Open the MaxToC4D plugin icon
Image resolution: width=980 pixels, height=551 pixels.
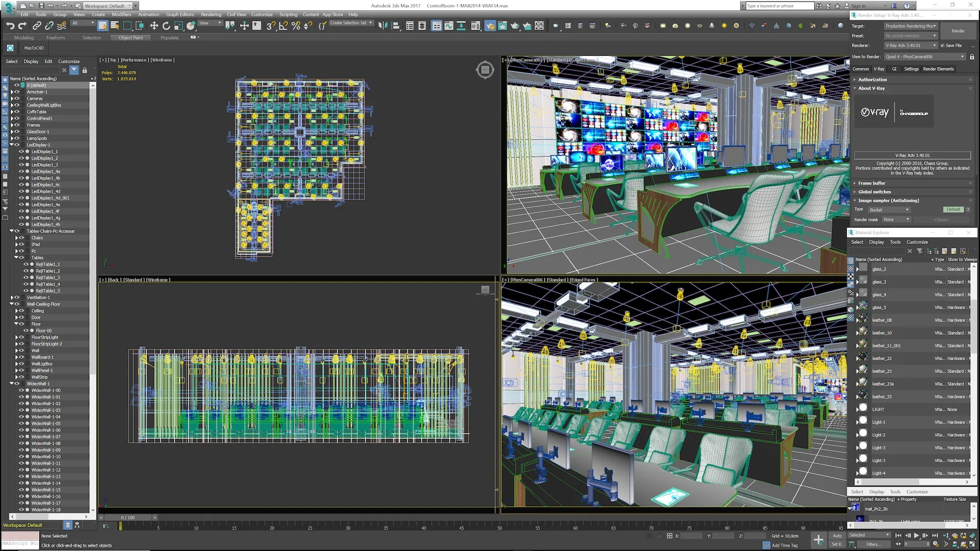coord(10,48)
